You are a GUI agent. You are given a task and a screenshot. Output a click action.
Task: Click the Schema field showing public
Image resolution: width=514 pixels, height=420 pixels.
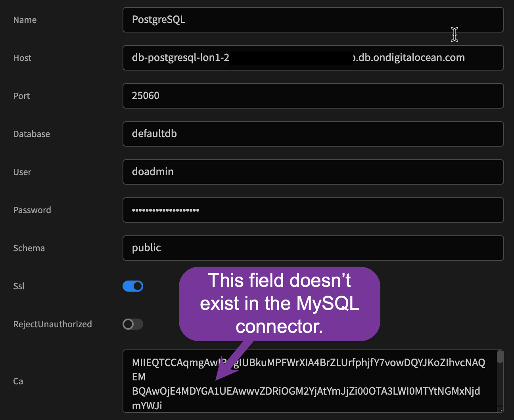(x=313, y=248)
